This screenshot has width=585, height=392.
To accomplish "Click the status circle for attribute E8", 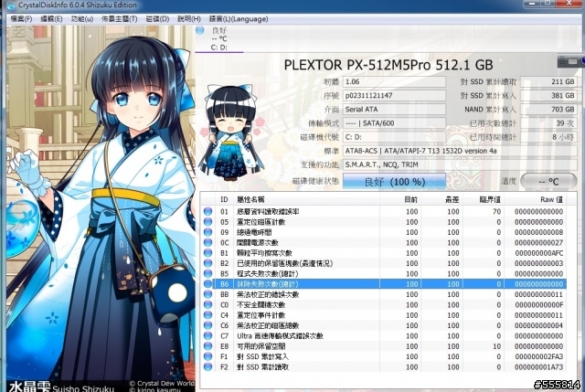I will click(x=207, y=346).
